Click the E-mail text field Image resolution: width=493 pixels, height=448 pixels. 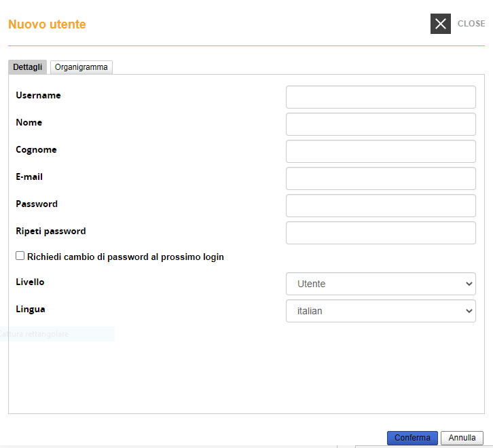pyautogui.click(x=380, y=179)
